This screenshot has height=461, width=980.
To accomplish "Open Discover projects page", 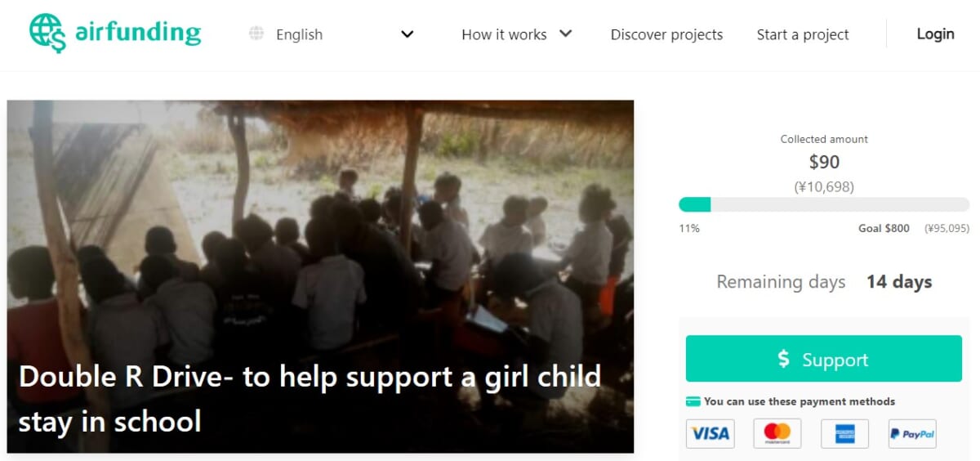I will (x=666, y=34).
